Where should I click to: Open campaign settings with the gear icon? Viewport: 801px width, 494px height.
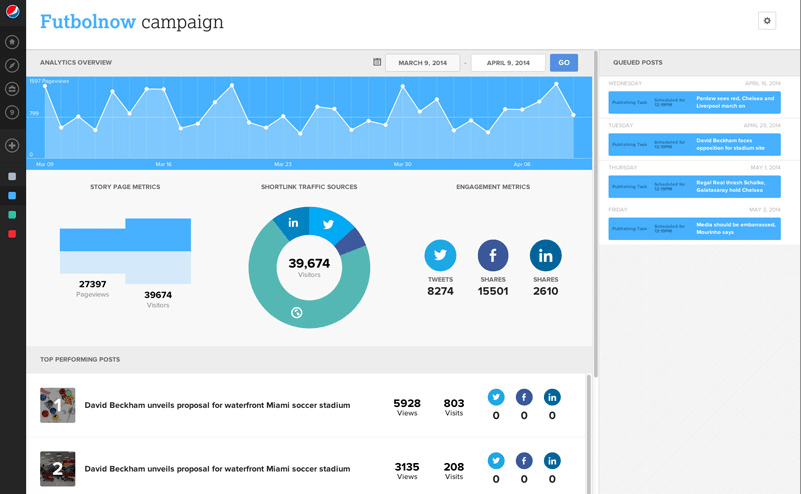[767, 21]
